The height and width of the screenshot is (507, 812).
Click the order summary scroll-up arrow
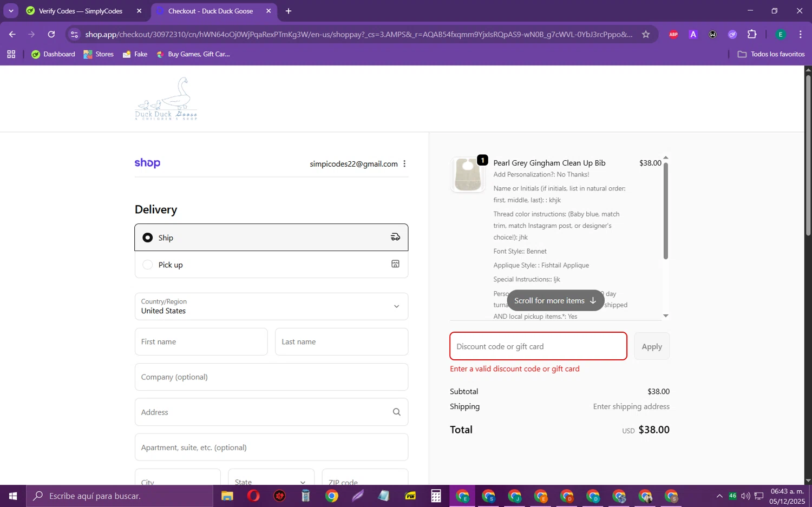pos(666,157)
